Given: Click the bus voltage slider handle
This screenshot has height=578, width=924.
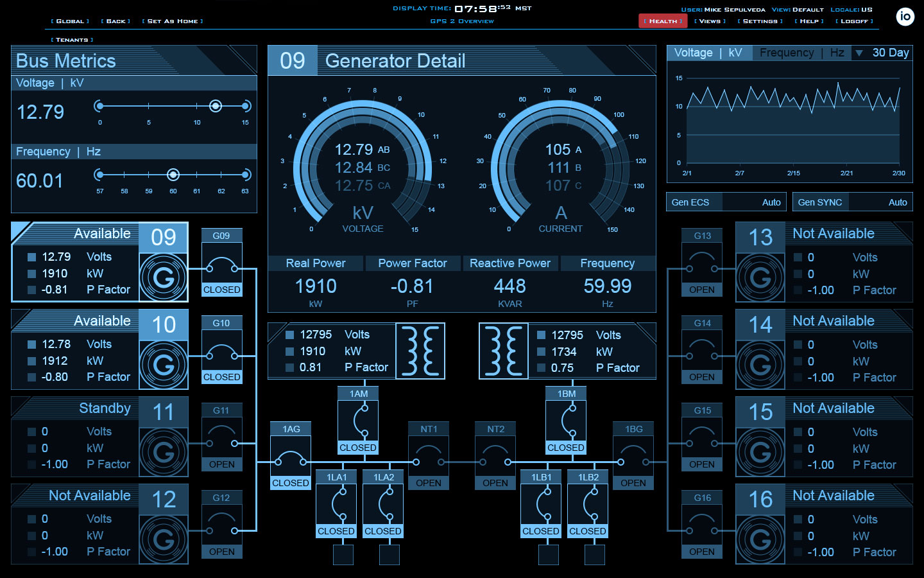Looking at the screenshot, I should [216, 106].
